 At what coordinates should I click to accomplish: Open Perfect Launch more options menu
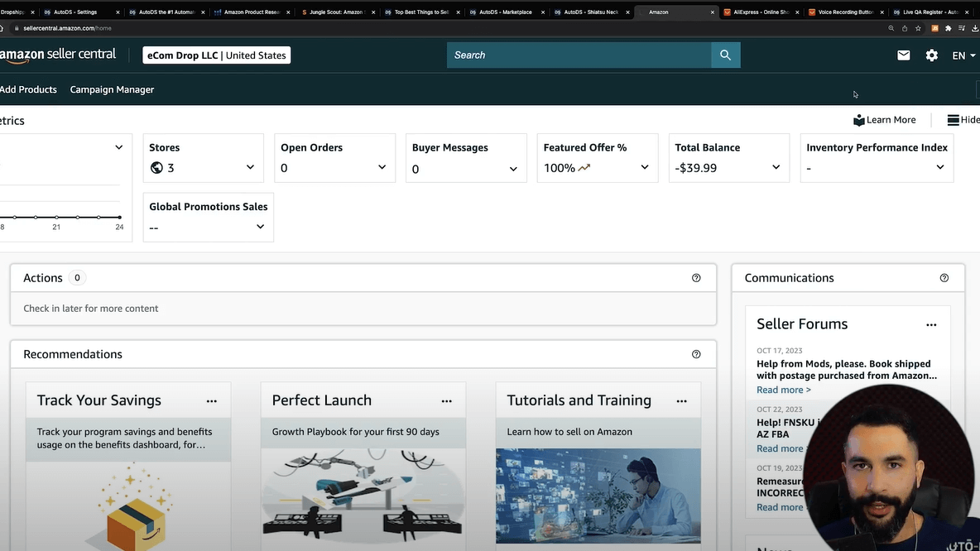tap(446, 401)
